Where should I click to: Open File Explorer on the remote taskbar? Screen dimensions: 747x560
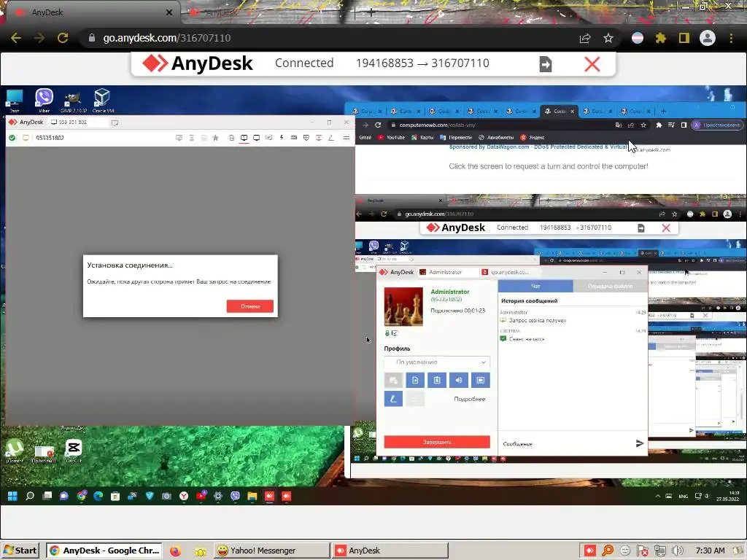252,496
